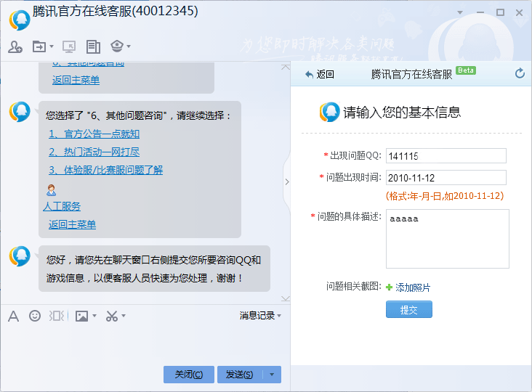532x392 pixels.
Task: Expand the send file dropdown arrow
Action: [x=52, y=46]
